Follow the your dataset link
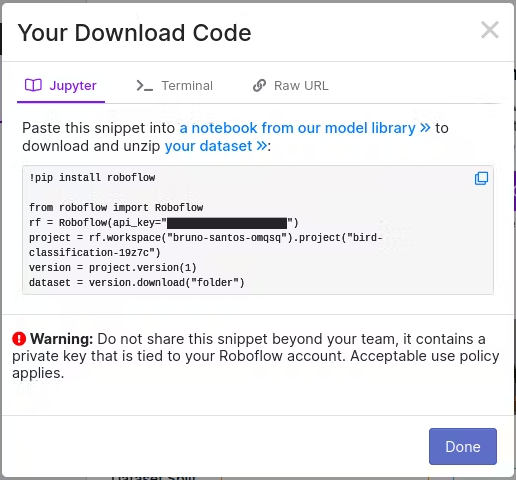This screenshot has width=516, height=480. (208, 146)
